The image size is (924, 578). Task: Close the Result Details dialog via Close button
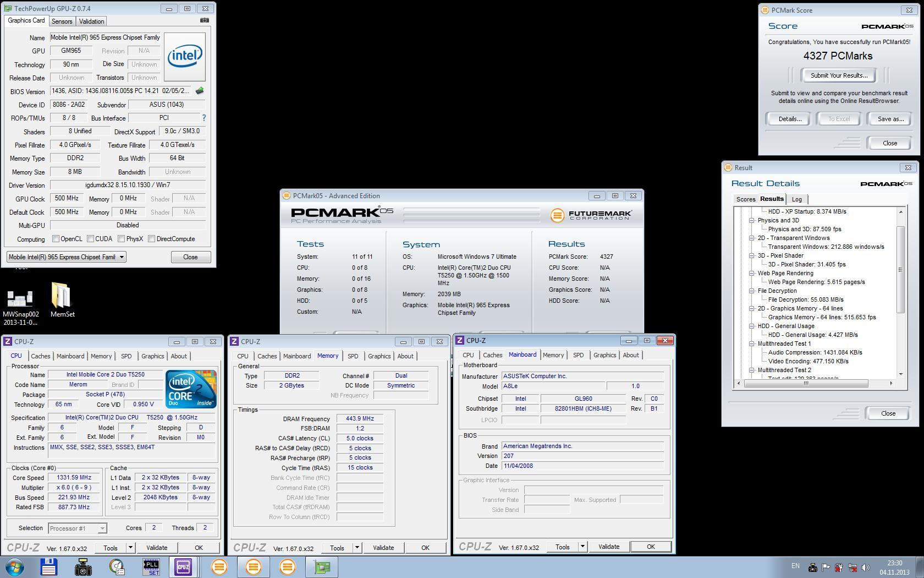pyautogui.click(x=888, y=413)
